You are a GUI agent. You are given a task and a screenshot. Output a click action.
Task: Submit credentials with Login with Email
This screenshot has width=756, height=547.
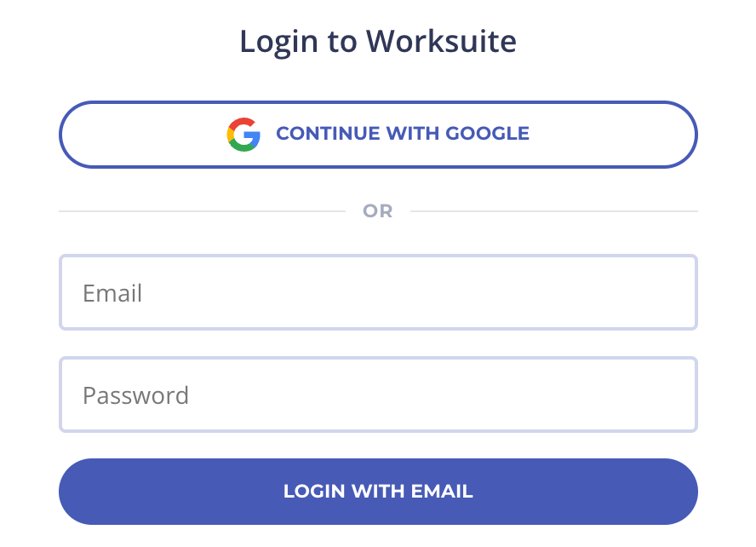coord(378,492)
